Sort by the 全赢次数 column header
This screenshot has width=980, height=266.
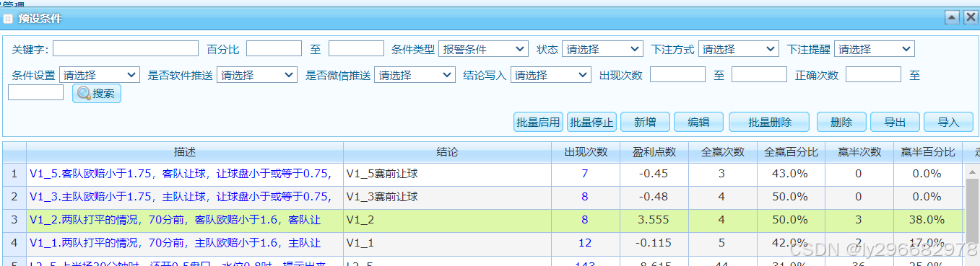722,152
